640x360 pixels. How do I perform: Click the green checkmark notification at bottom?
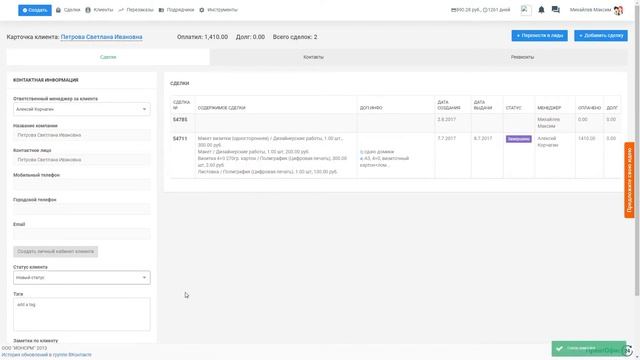pyautogui.click(x=589, y=349)
